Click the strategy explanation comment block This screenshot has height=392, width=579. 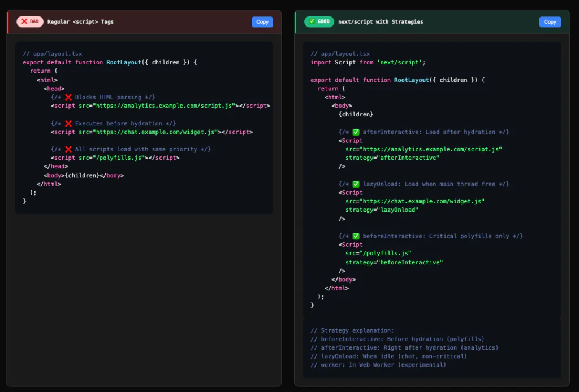tap(396, 347)
